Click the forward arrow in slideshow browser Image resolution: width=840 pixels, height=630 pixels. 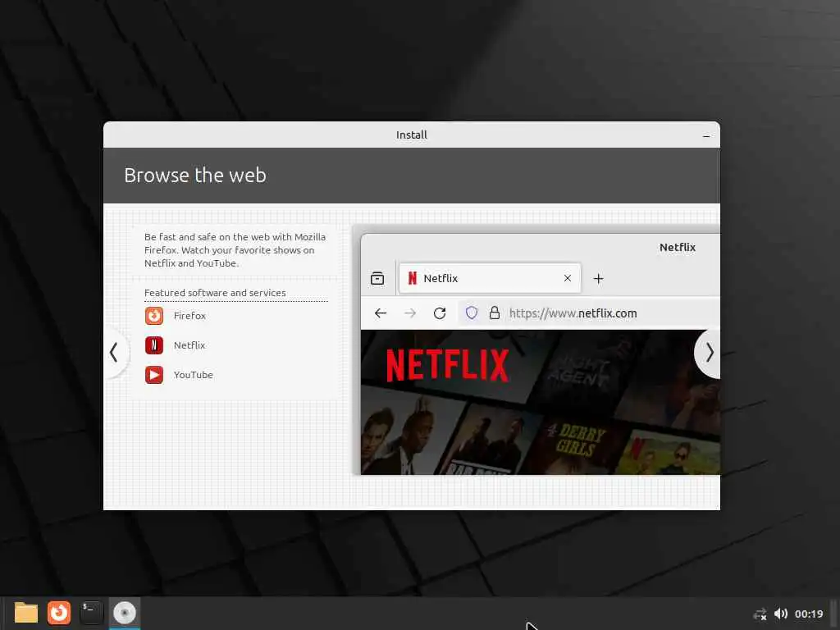(x=410, y=313)
